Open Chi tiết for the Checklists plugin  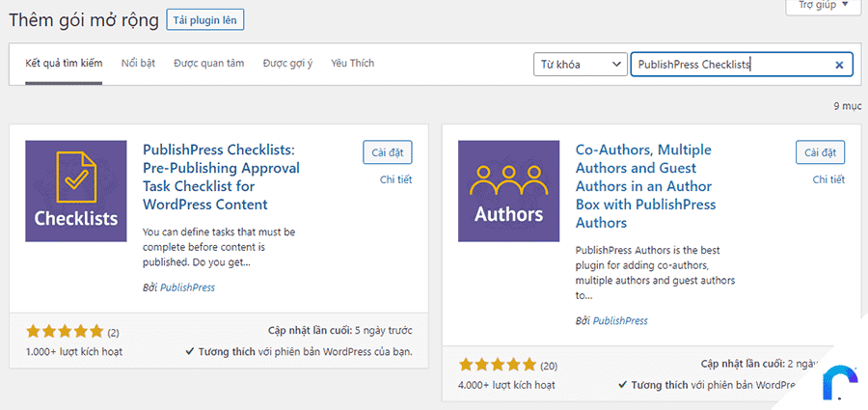click(x=395, y=179)
